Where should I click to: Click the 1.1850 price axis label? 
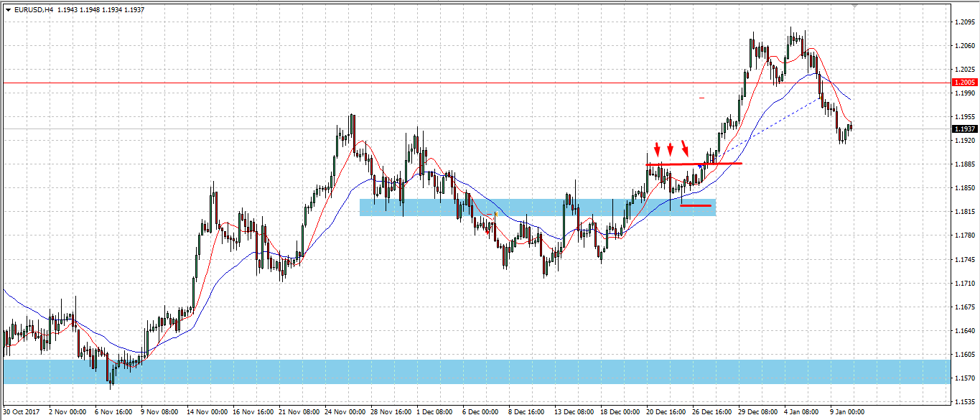point(963,188)
